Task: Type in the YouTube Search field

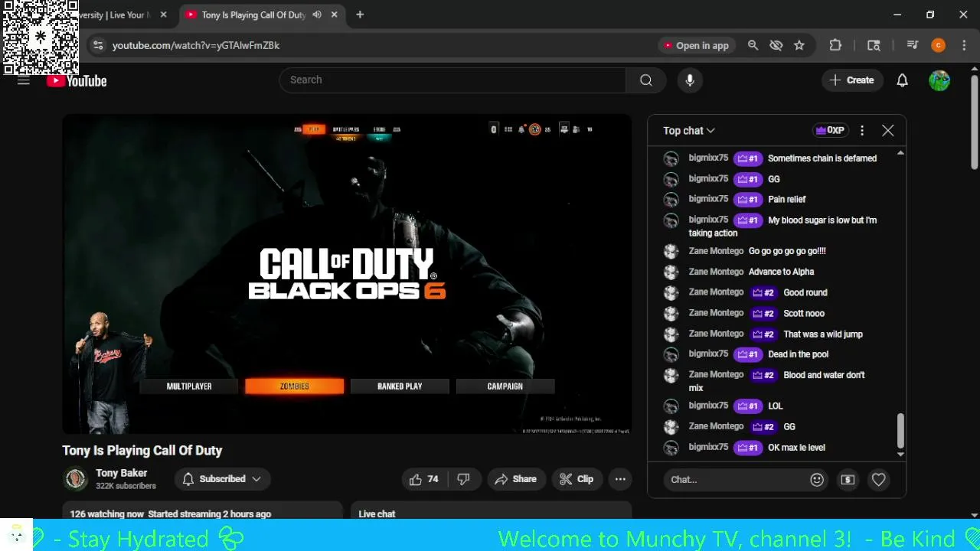Action: [x=453, y=80]
